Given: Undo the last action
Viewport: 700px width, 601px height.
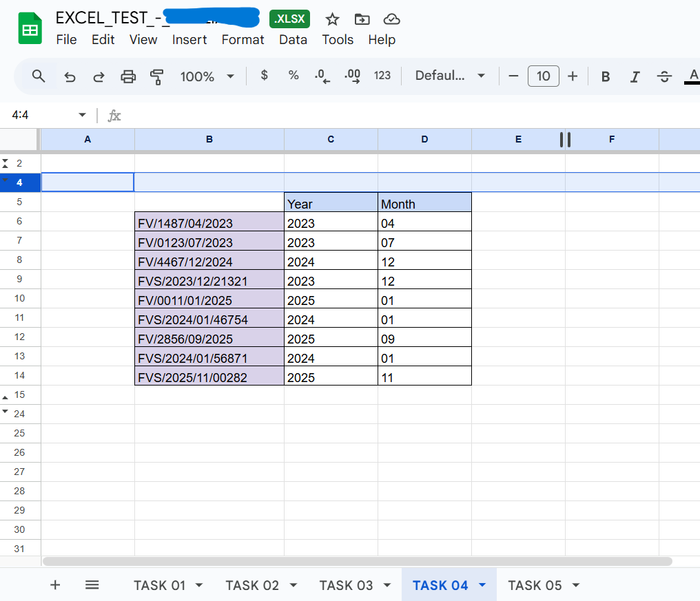Looking at the screenshot, I should tap(70, 76).
